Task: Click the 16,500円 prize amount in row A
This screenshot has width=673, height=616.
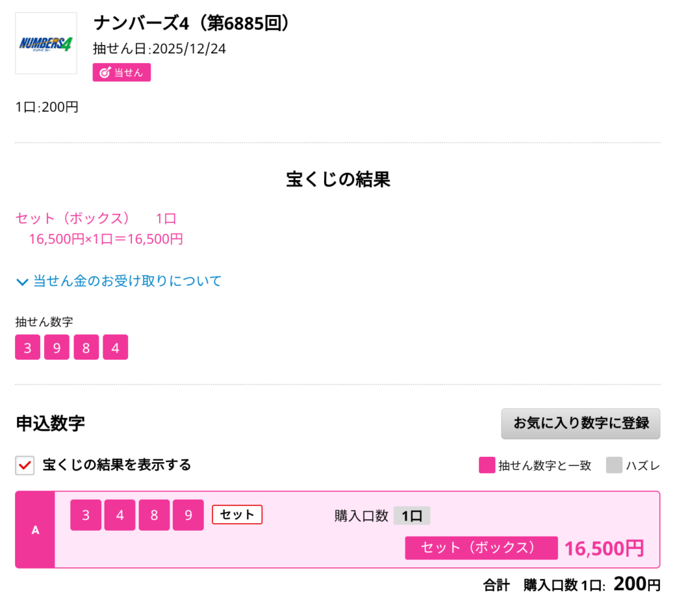Action: click(x=604, y=548)
